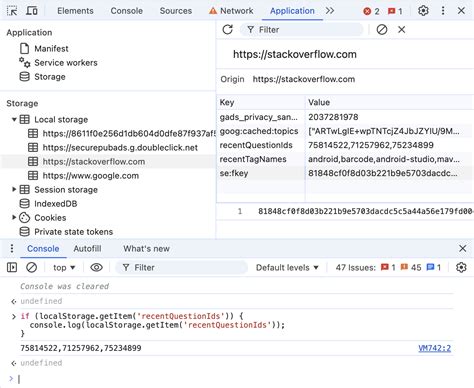Activate the inspect element picker icon
Viewport: 474px width, 388px height.
[x=12, y=11]
